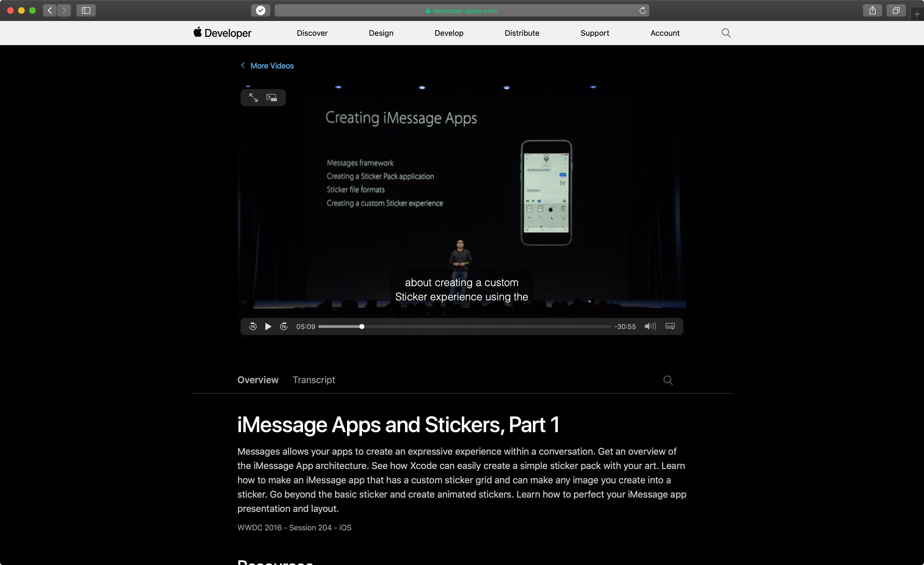Skip forward 15 seconds
This screenshot has height=565, width=924.
pyautogui.click(x=284, y=327)
